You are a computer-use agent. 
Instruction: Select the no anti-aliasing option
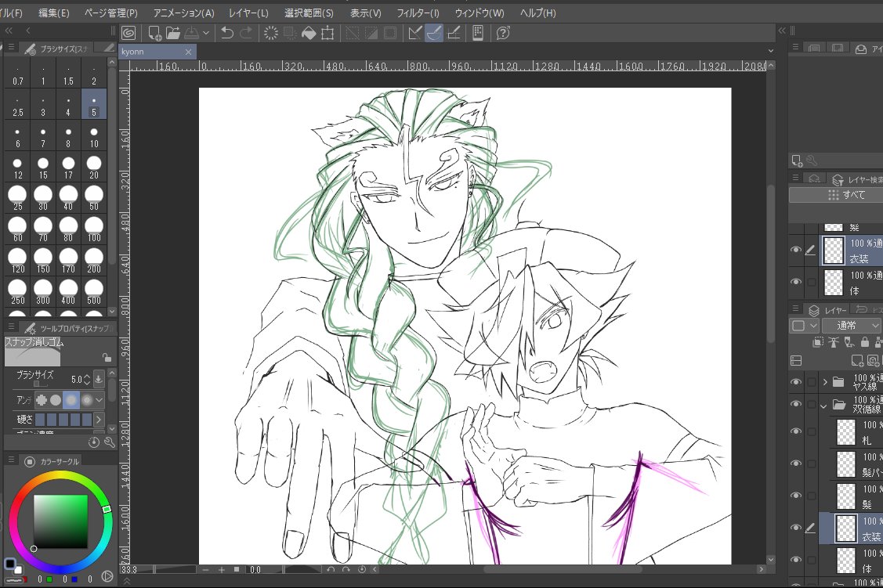click(x=41, y=400)
